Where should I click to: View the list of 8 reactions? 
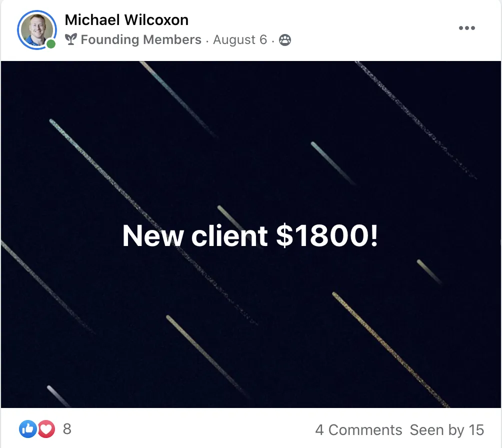coord(67,429)
